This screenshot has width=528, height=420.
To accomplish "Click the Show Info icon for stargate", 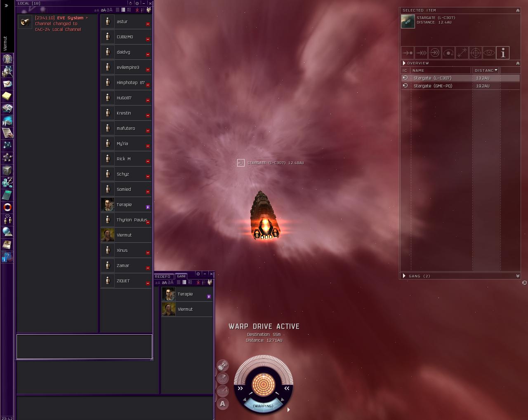I will click(x=503, y=53).
